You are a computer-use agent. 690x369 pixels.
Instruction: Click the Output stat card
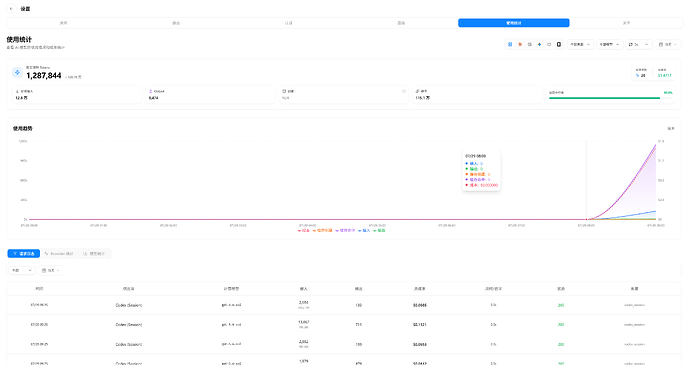(210, 95)
